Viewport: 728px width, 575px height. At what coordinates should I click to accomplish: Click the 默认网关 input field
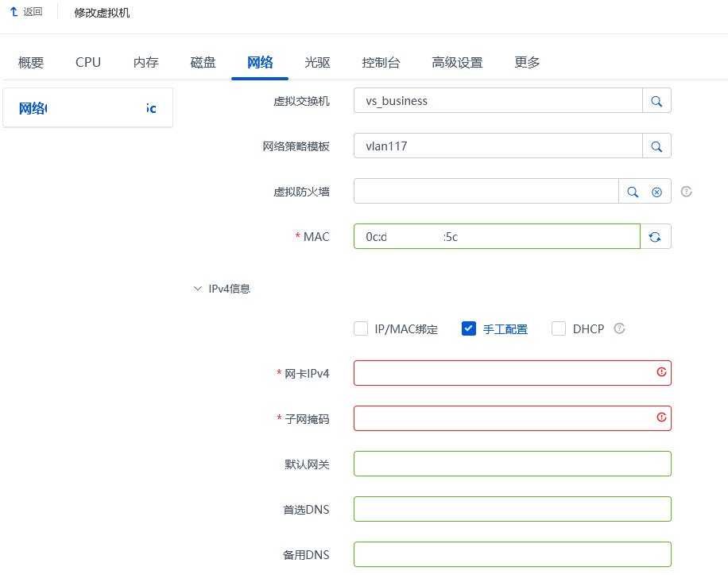coord(512,464)
